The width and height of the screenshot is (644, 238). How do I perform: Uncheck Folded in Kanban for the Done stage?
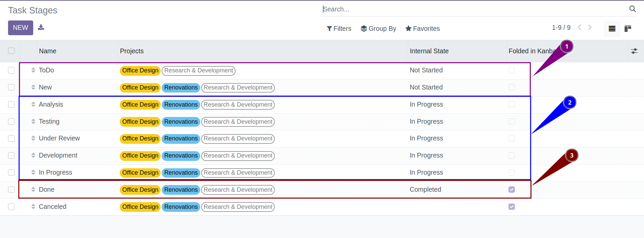click(512, 189)
